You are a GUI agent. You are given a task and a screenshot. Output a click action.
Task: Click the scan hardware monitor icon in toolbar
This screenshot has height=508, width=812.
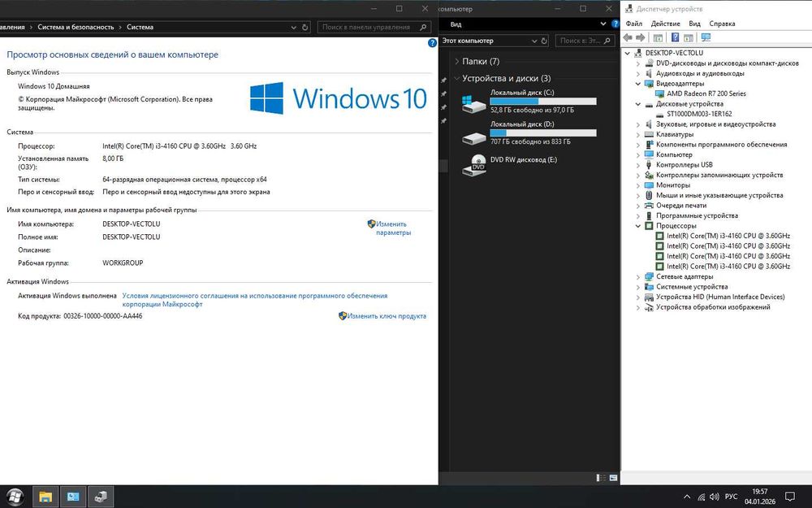[x=706, y=37]
